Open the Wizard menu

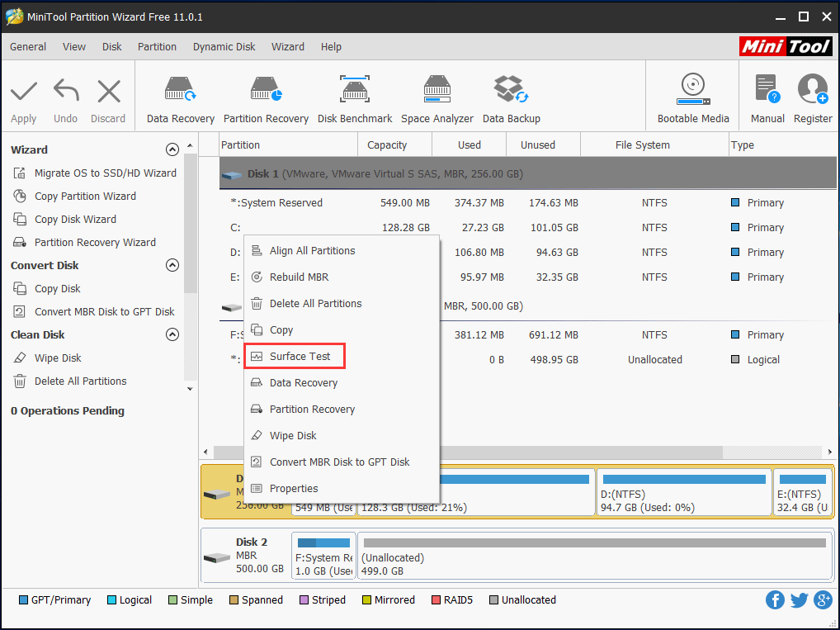(x=288, y=46)
